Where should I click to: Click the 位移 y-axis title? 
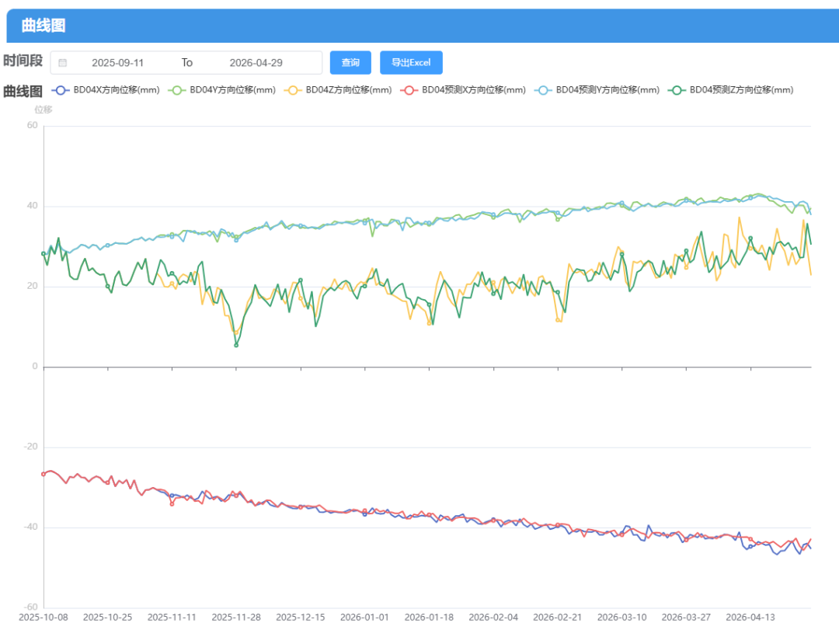pyautogui.click(x=44, y=110)
